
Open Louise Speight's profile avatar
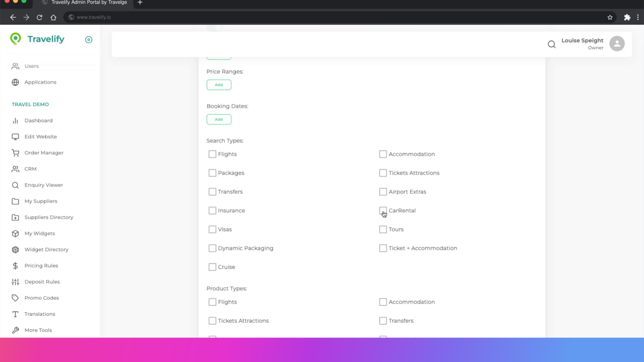tap(617, 44)
